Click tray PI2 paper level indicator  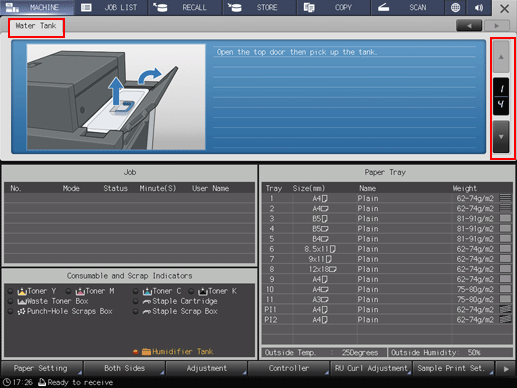tap(505, 319)
